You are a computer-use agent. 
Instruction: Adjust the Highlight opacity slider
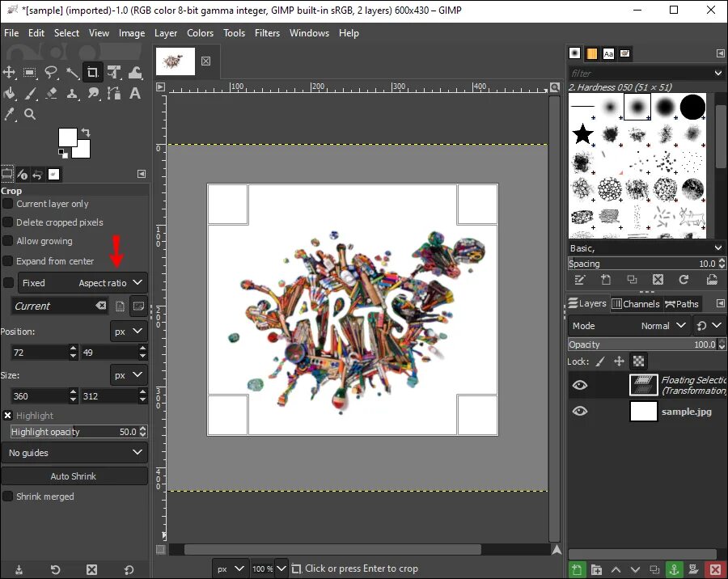[x=74, y=432]
